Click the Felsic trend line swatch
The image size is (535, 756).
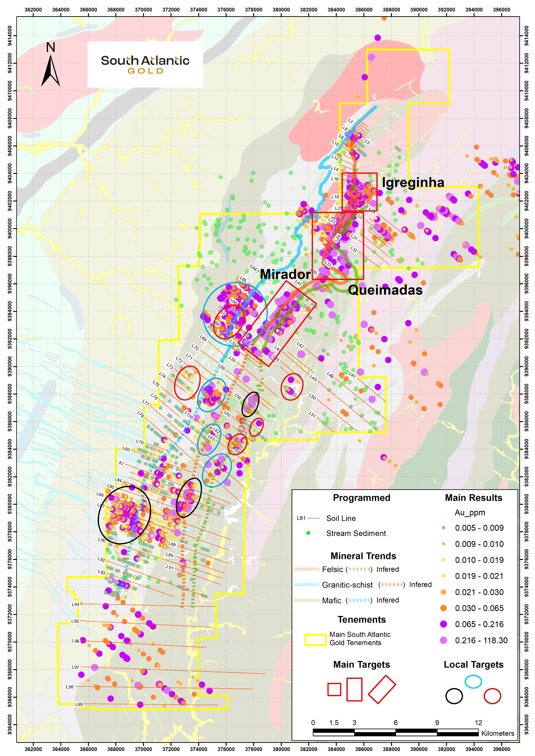[306, 569]
